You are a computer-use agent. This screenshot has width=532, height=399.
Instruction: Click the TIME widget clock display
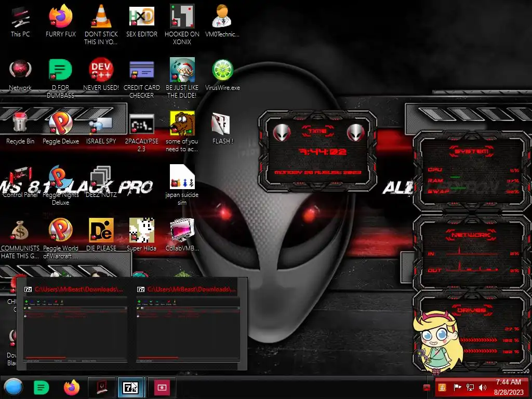[322, 152]
